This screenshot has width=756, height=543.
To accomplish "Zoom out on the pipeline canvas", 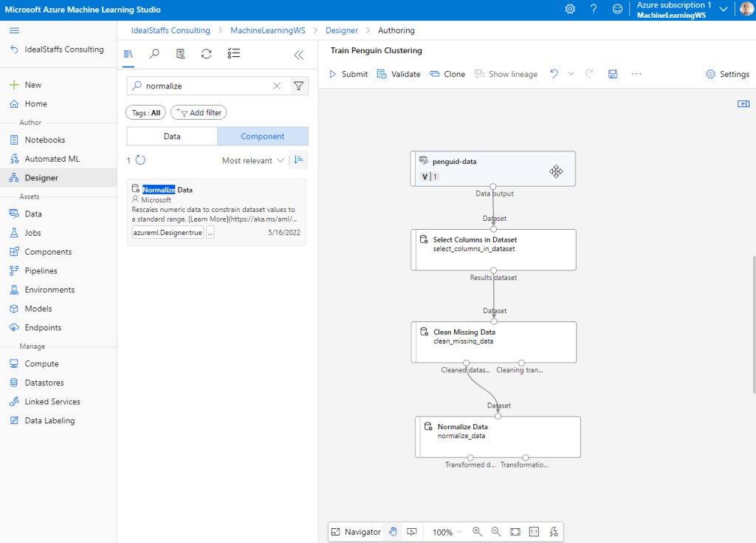I will tap(496, 532).
